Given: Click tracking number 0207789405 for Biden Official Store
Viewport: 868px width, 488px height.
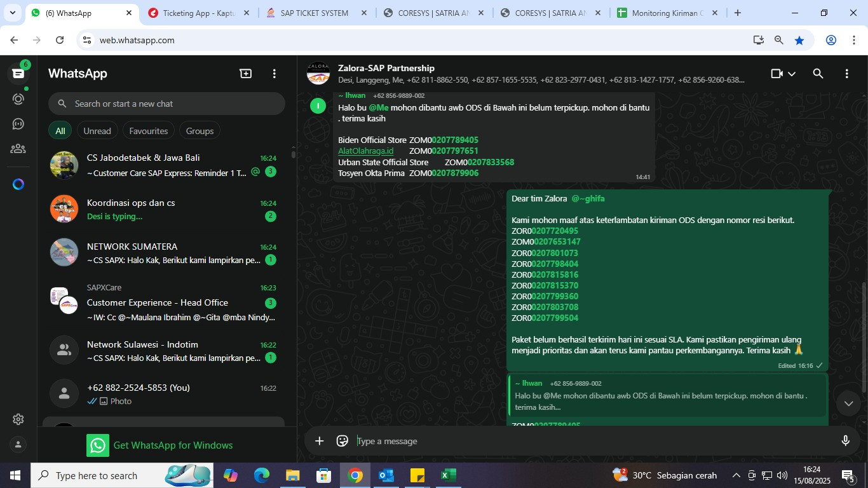Looking at the screenshot, I should click(455, 140).
